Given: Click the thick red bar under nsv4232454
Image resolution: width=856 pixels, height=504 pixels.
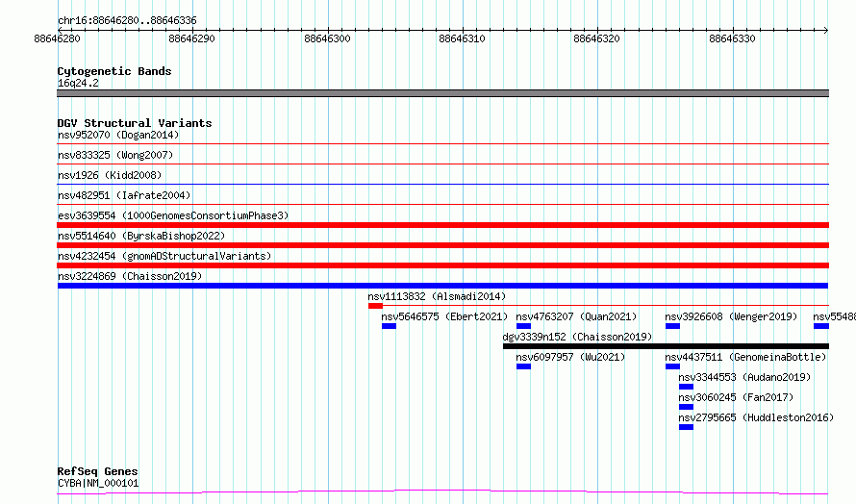Looking at the screenshot, I should 442,265.
